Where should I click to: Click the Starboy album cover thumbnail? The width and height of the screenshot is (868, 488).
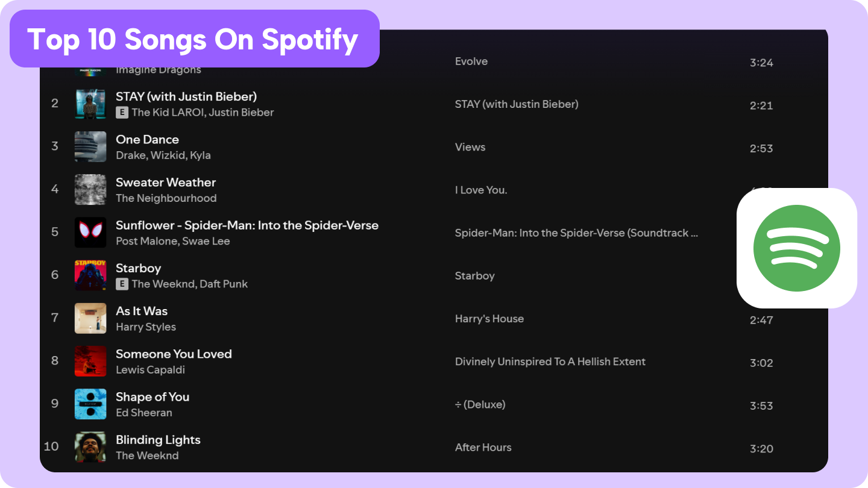90,275
